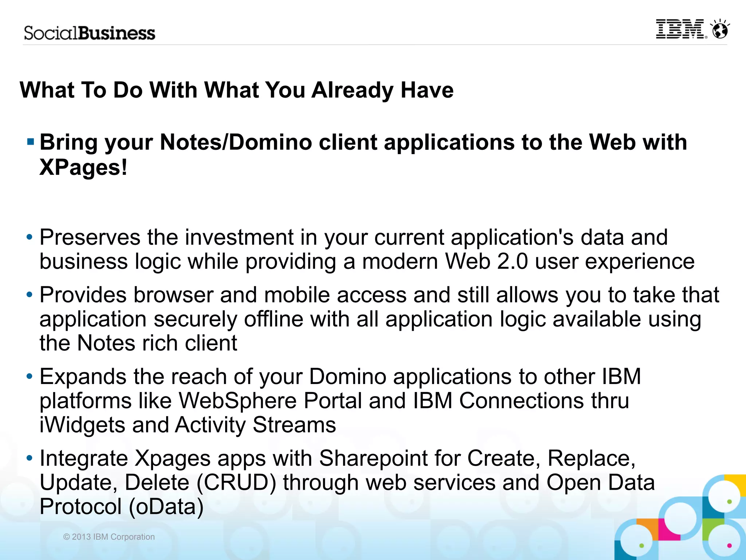Viewport: 746px width, 560px height.
Task: Click the IBM logo
Action: coord(681,29)
